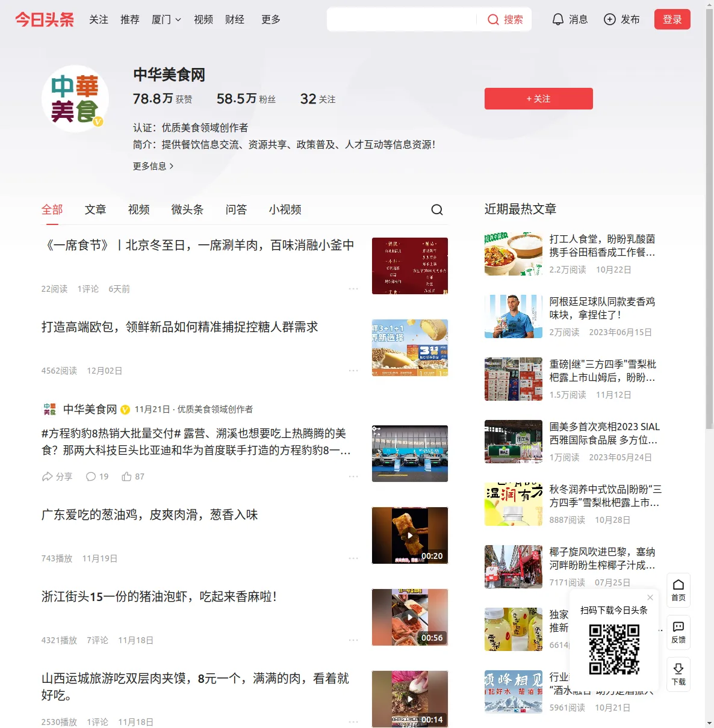Open video 浙江街头15一份的猪油泡虾

160,597
